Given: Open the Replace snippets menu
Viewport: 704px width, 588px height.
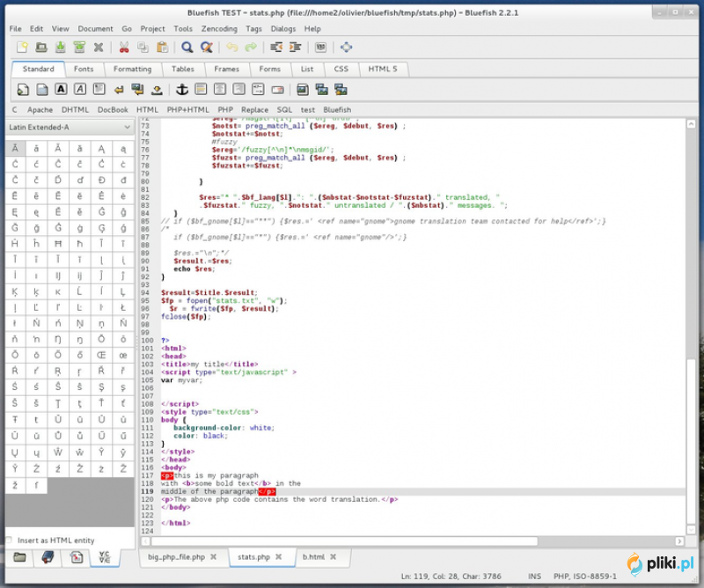Looking at the screenshot, I should (x=254, y=110).
